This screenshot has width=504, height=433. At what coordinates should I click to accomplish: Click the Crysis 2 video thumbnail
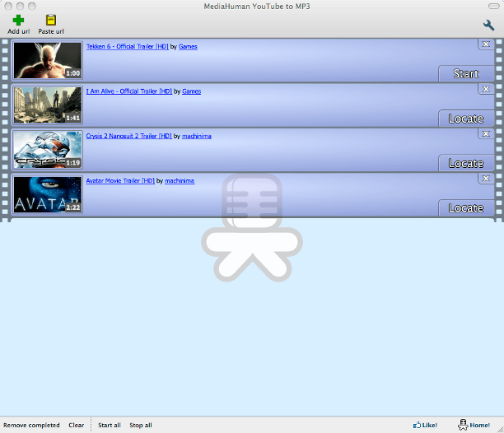48,150
